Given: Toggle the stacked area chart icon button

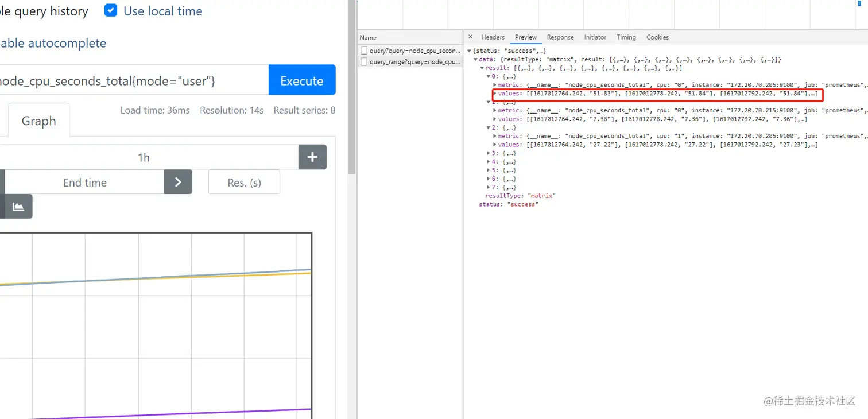Looking at the screenshot, I should 18,207.
